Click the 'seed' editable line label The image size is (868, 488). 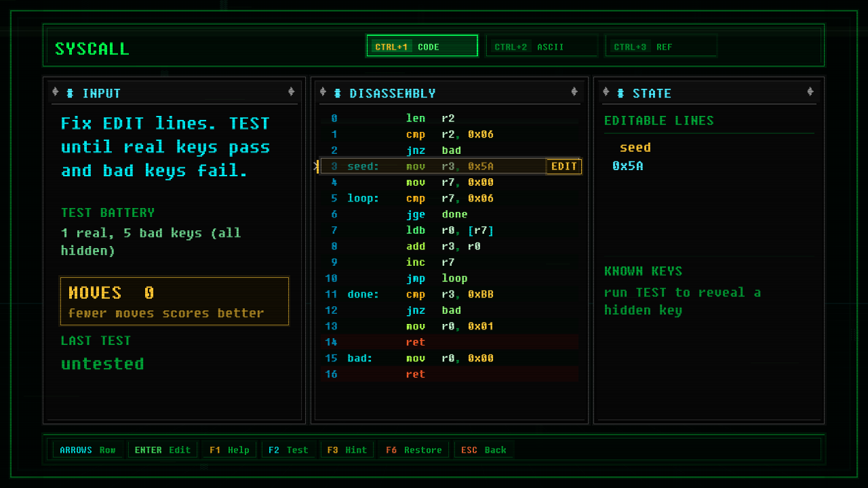(635, 147)
